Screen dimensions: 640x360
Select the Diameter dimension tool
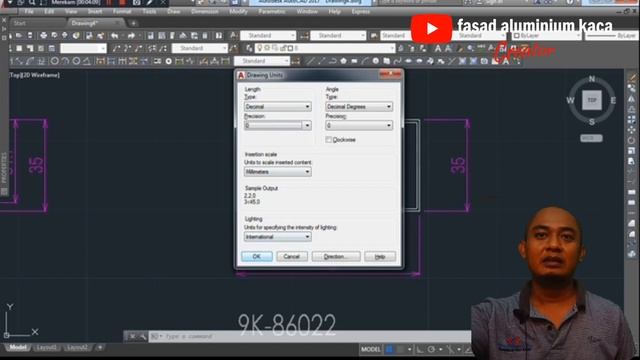coord(76,61)
